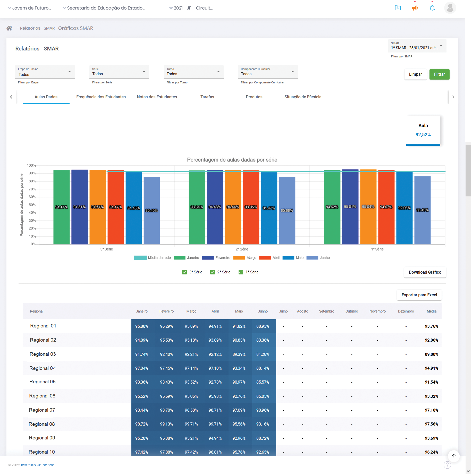
Task: Open the Série filter dropdown
Action: tap(119, 72)
